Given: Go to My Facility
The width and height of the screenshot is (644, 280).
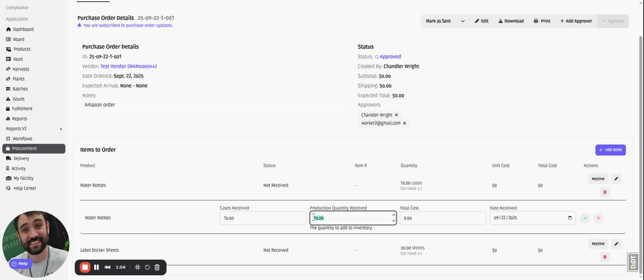Looking at the screenshot, I should pos(20,179).
